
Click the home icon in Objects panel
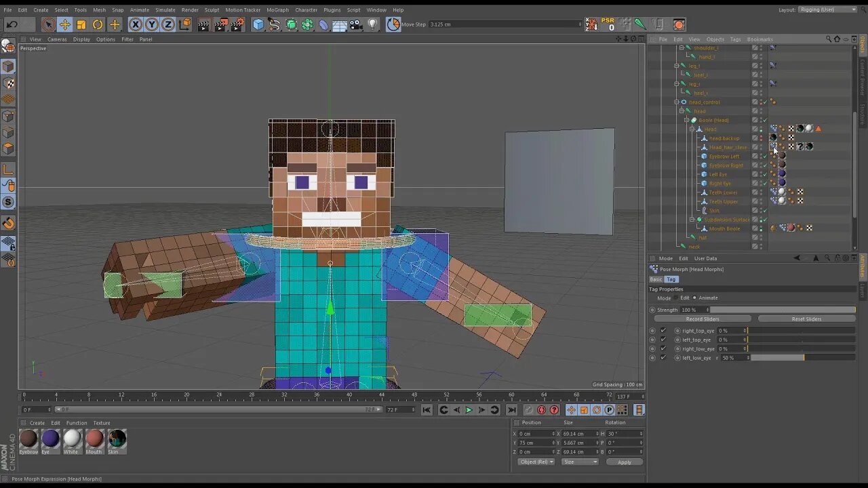(837, 39)
